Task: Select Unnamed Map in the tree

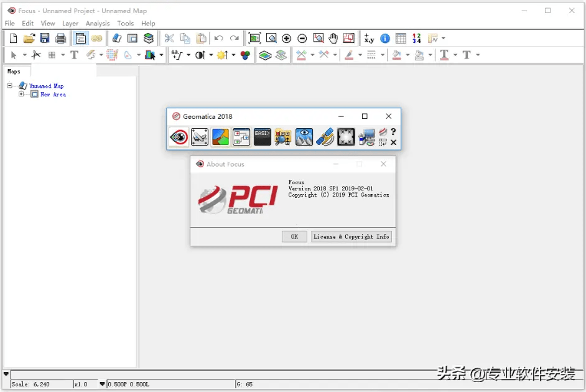Action: 46,86
